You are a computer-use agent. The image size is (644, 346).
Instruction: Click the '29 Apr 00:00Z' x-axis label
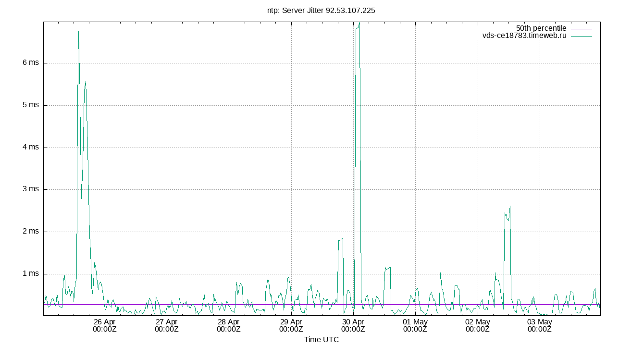point(291,325)
